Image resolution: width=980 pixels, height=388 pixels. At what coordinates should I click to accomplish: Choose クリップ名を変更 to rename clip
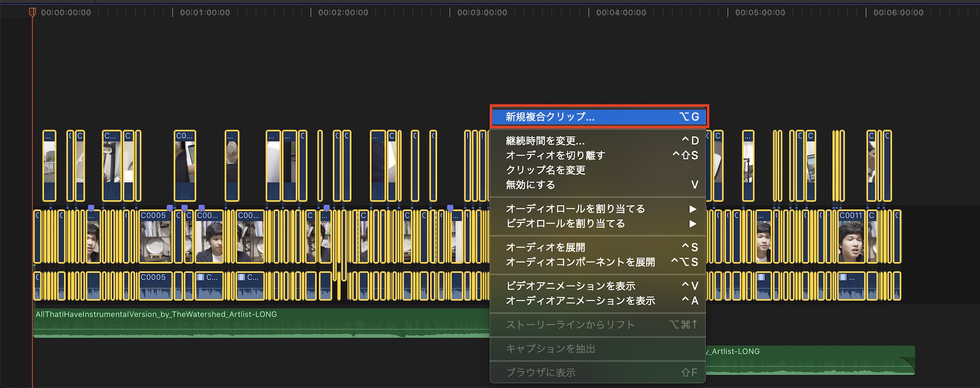pos(598,170)
